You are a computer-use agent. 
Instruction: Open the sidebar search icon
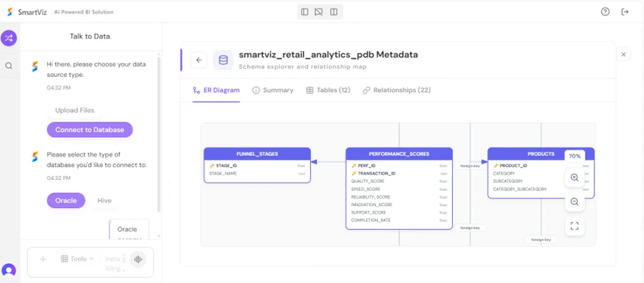(x=9, y=66)
